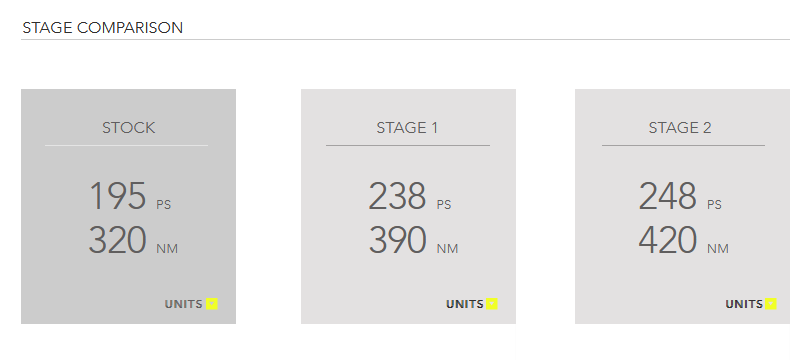
Task: Expand the UNITS selector on Stage 1 card
Action: (x=472, y=304)
